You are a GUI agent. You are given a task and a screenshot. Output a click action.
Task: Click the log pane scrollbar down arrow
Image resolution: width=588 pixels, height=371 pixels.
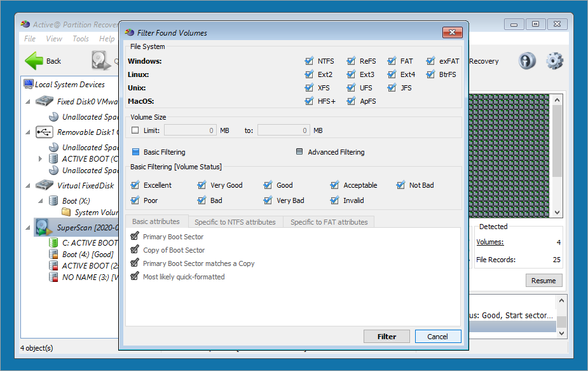click(x=561, y=333)
